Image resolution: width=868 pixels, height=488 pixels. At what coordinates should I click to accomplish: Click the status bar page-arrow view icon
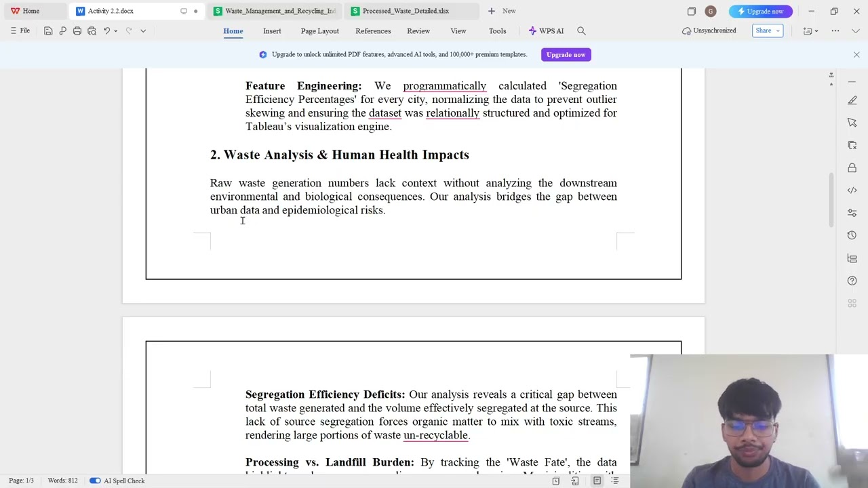(575, 481)
